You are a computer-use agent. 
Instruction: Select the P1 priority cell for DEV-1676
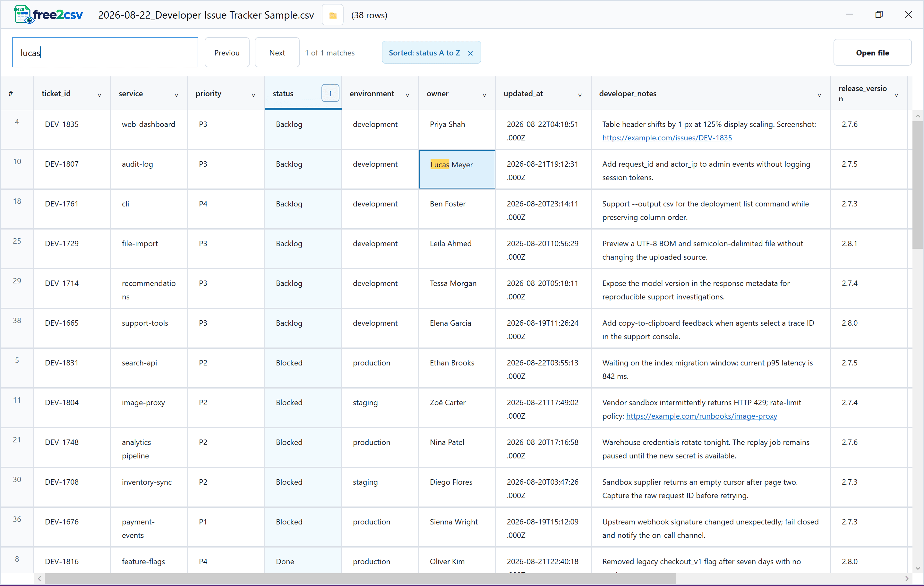(x=226, y=527)
